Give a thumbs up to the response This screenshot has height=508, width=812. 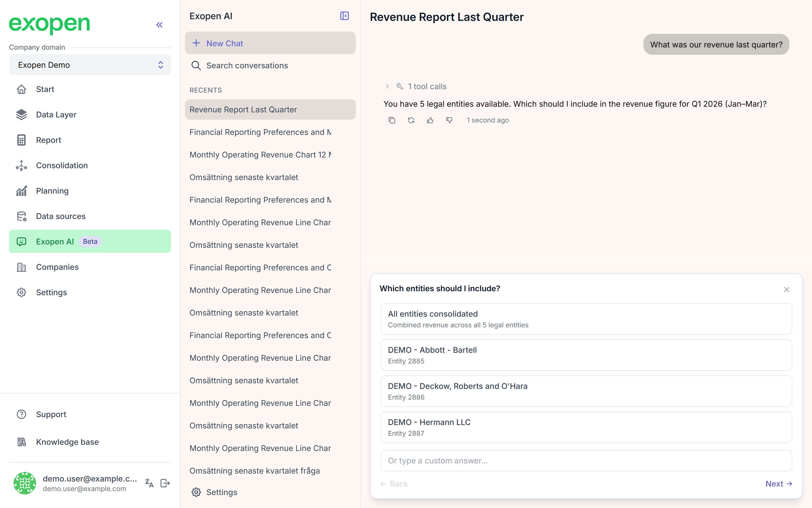pos(430,120)
